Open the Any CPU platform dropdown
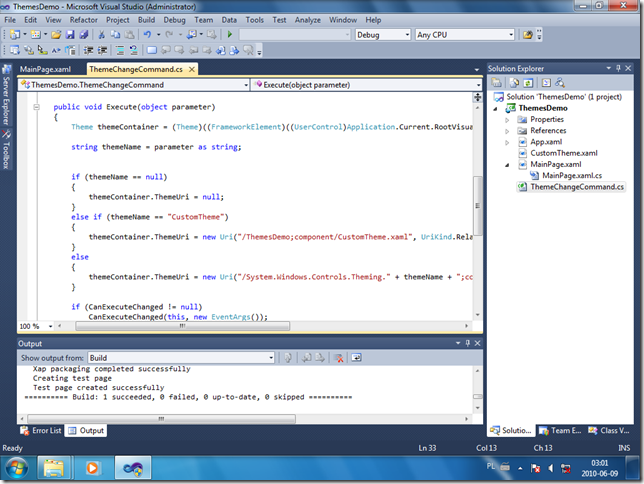The width and height of the screenshot is (644, 484). [511, 35]
